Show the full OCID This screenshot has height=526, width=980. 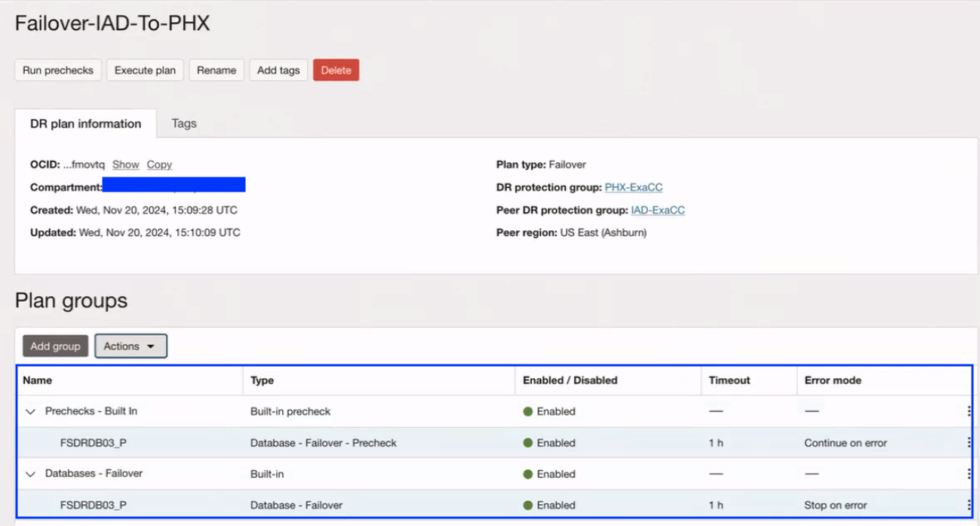coord(125,165)
